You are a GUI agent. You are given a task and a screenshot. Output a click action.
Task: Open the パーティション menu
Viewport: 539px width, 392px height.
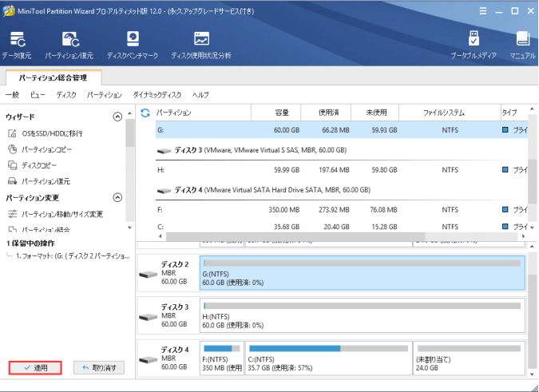pos(104,95)
